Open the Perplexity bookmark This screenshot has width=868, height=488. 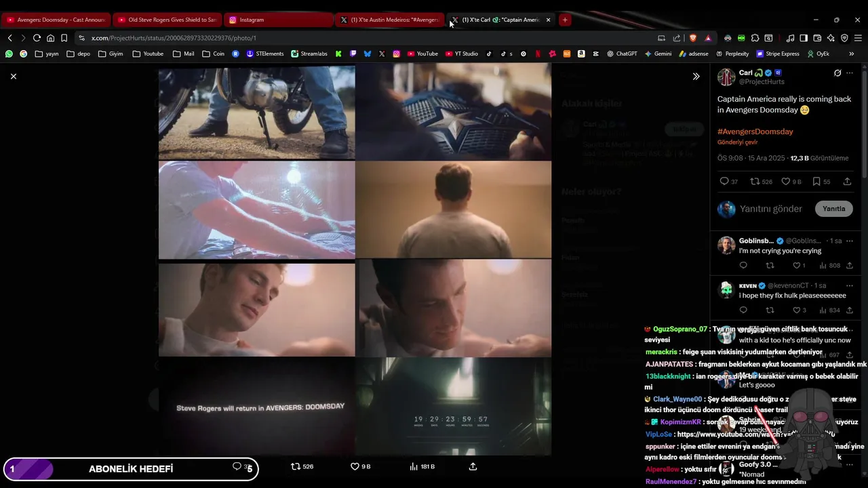(x=732, y=54)
